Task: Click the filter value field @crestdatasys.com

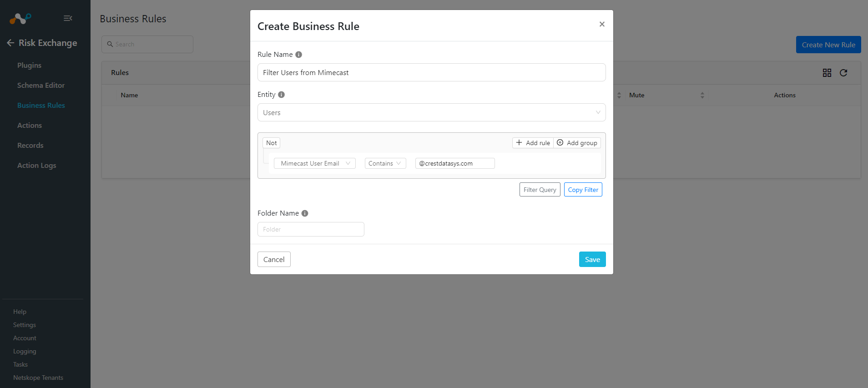Action: (x=455, y=163)
